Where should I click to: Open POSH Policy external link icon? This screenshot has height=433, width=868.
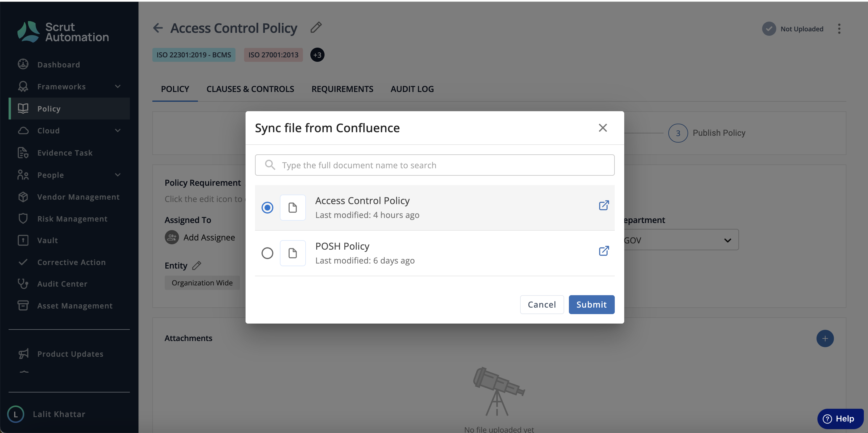(604, 251)
